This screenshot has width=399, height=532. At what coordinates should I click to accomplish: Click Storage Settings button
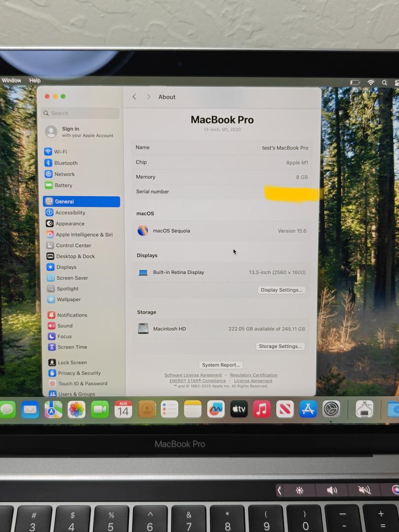click(x=280, y=346)
